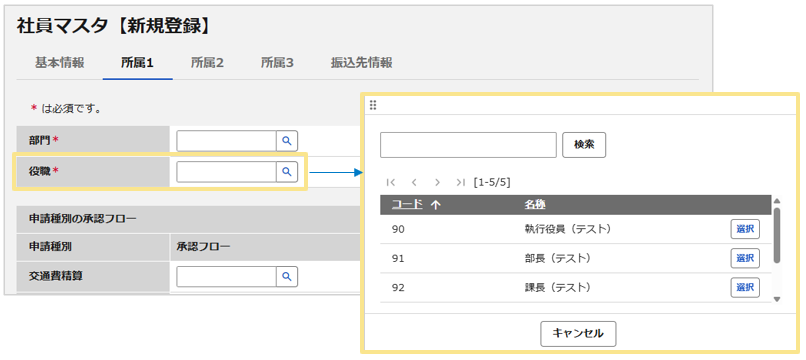Click the 申請種別 column label
This screenshot has height=360, width=806.
[50, 247]
